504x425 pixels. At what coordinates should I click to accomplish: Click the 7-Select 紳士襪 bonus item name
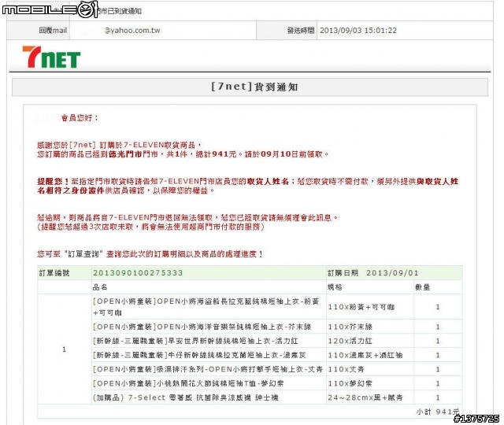point(186,397)
